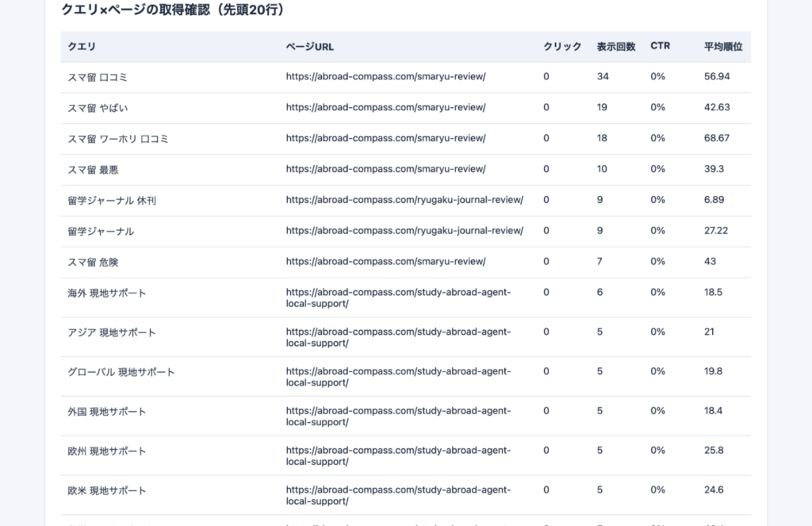Click impressions value 18
The width and height of the screenshot is (812, 526).
602,138
